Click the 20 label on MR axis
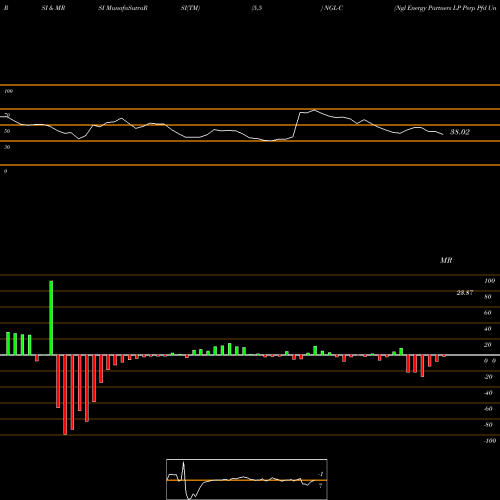Viewport: 500px width, 500px height. 488,345
